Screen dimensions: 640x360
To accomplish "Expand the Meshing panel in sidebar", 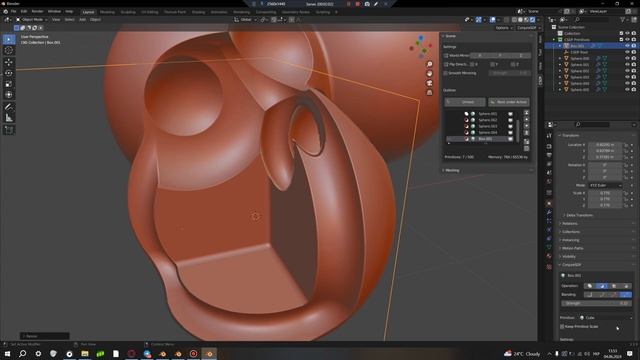I will [x=452, y=170].
